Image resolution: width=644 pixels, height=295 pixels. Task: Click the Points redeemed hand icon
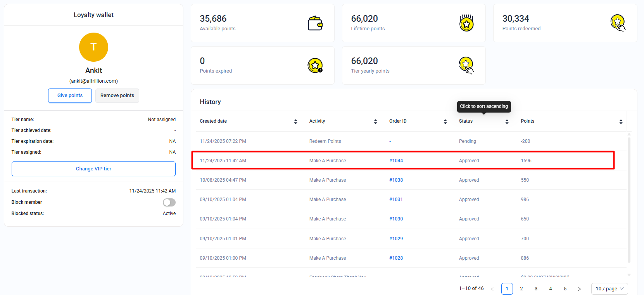618,23
